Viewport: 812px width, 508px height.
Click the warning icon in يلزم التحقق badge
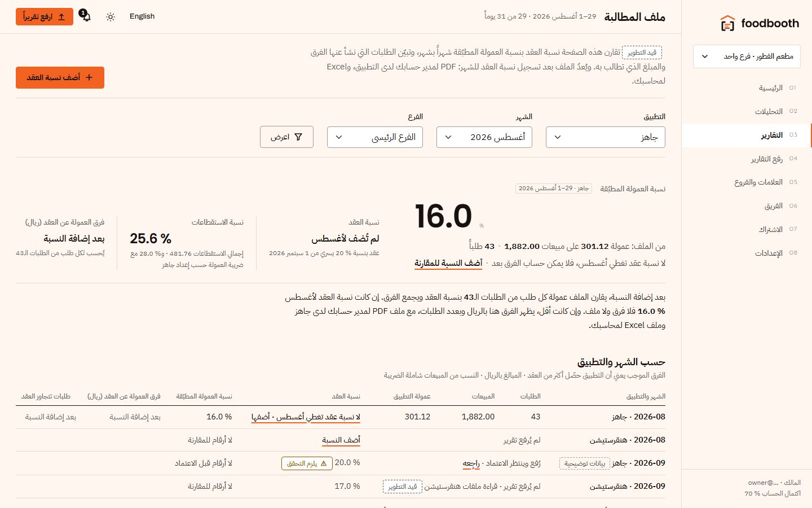click(x=324, y=463)
